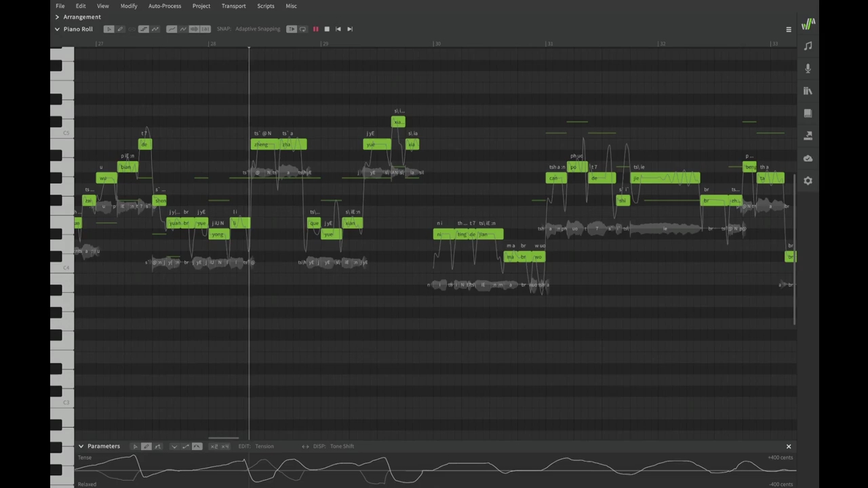Select the pointer tool in Piano Roll toolbar
Viewport: 868px width, 488px height.
pyautogui.click(x=109, y=29)
